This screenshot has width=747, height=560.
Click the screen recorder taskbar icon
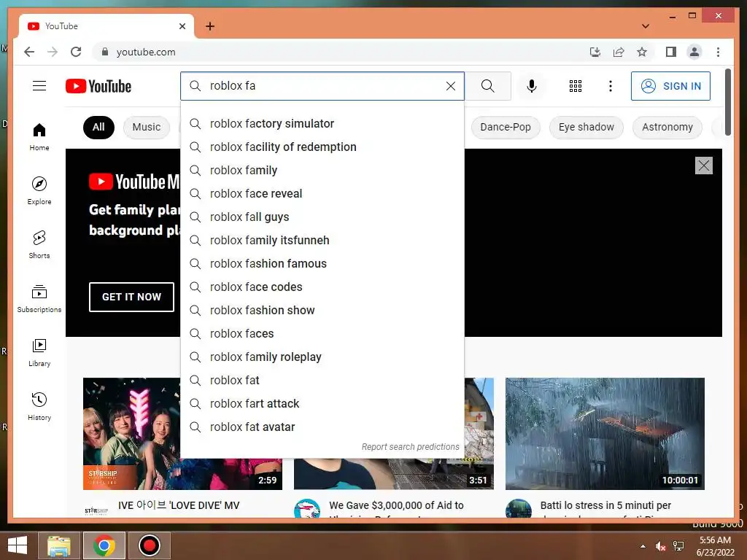pos(149,545)
